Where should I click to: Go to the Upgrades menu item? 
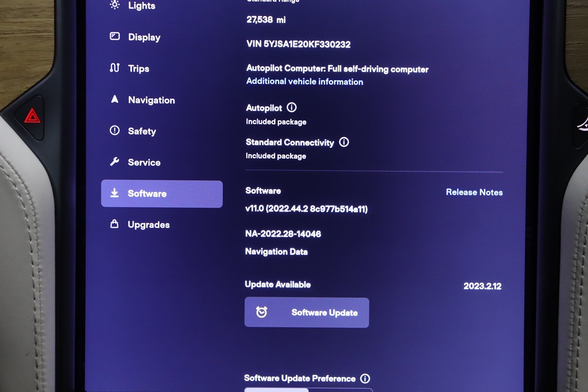point(148,225)
